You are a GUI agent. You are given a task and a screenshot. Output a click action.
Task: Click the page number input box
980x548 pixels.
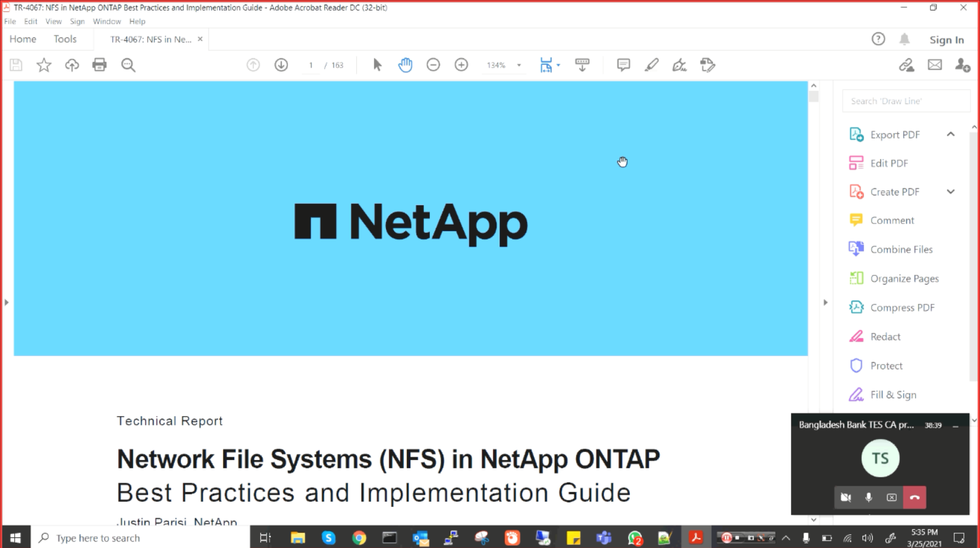(x=310, y=65)
